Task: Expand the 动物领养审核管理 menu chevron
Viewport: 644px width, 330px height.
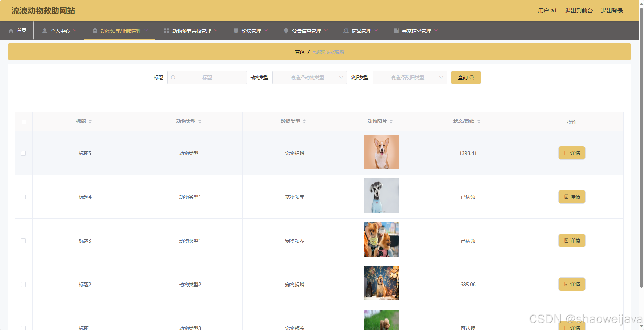Action: 216,30
